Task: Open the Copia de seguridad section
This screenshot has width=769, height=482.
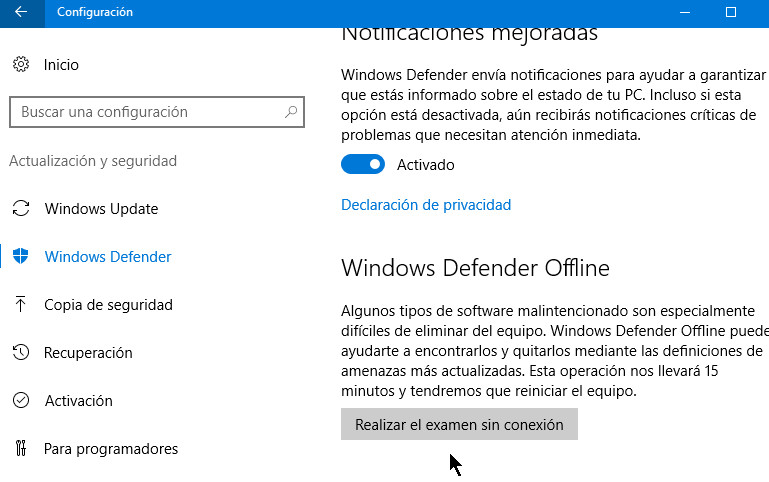Action: 108,304
